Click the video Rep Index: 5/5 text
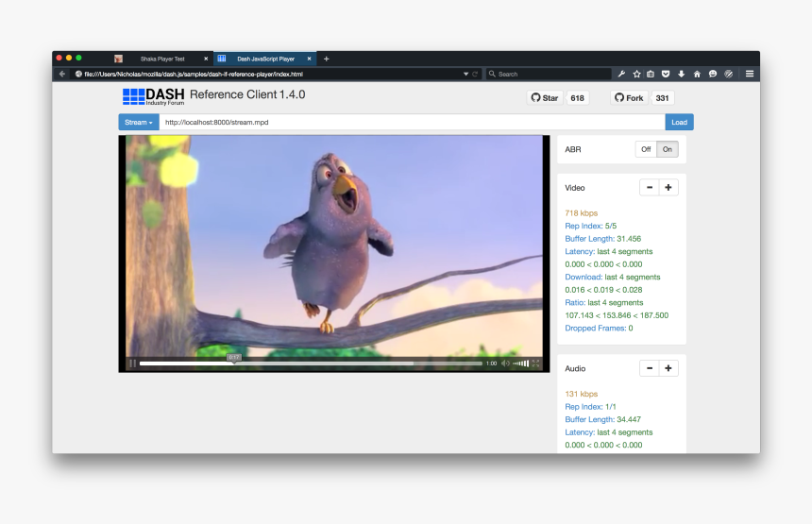812x524 pixels. 590,226
